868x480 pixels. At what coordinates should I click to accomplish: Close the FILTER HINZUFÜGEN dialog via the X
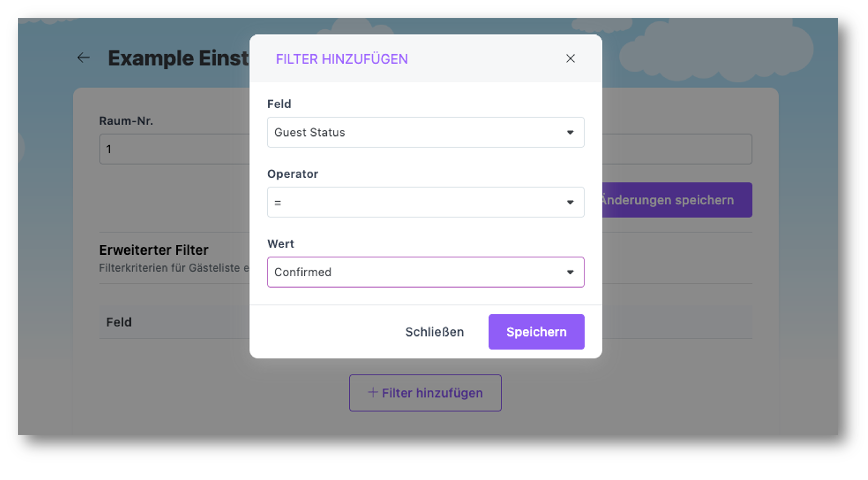tap(570, 59)
